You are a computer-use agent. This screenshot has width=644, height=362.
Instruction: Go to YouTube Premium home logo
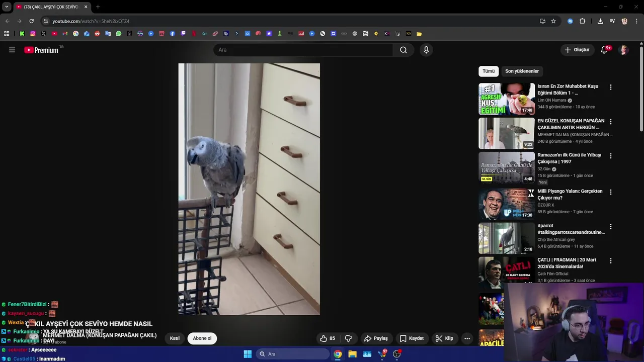pyautogui.click(x=41, y=50)
